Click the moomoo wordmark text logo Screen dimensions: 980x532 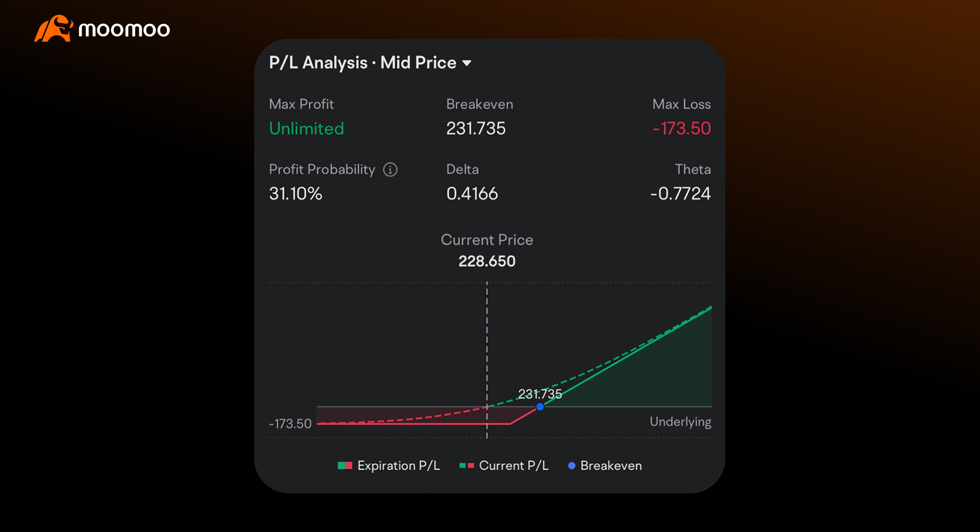click(125, 29)
